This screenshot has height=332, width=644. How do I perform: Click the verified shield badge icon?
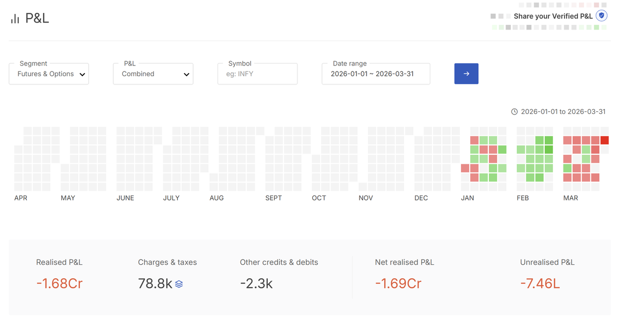point(602,16)
